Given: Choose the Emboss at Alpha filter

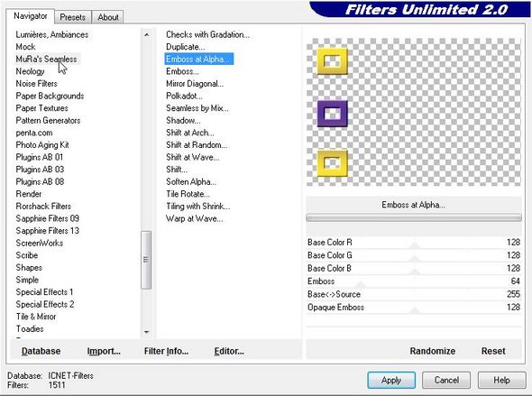Looking at the screenshot, I should (198, 59).
